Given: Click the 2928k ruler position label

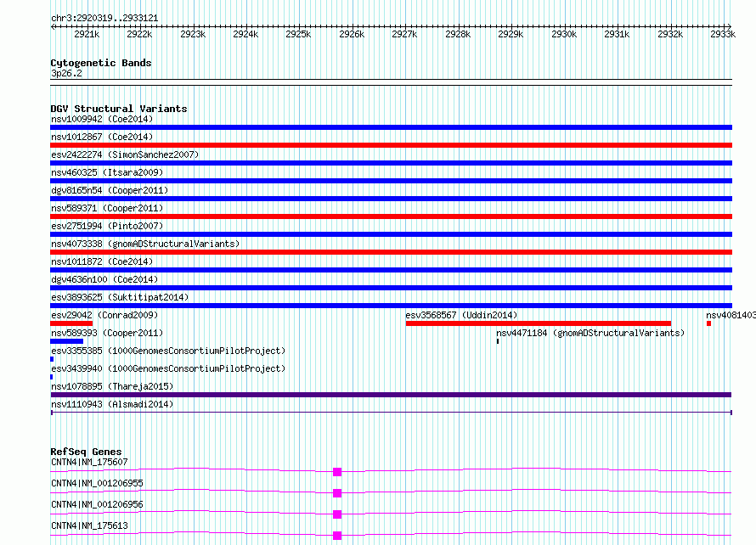Looking at the screenshot, I should (x=458, y=34).
